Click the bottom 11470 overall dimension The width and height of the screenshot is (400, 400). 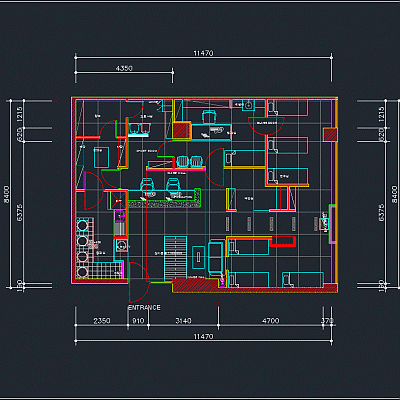[203, 336]
